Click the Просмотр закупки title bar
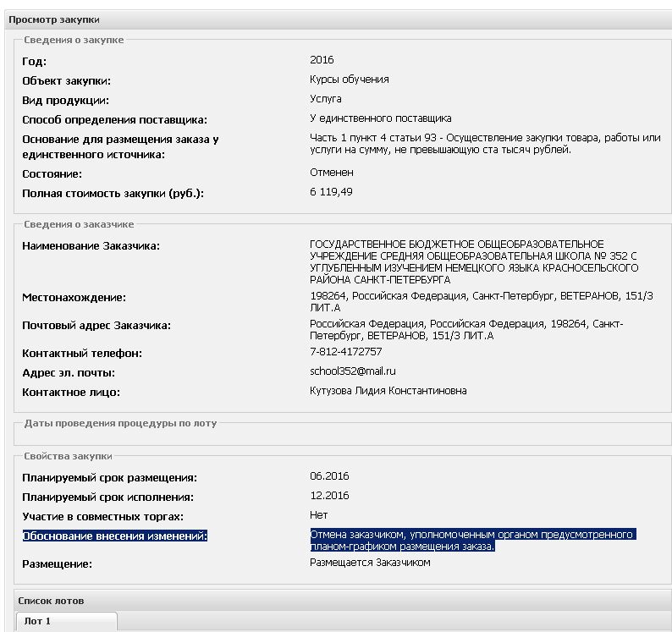Screen dimensions: 672x632 339,19
